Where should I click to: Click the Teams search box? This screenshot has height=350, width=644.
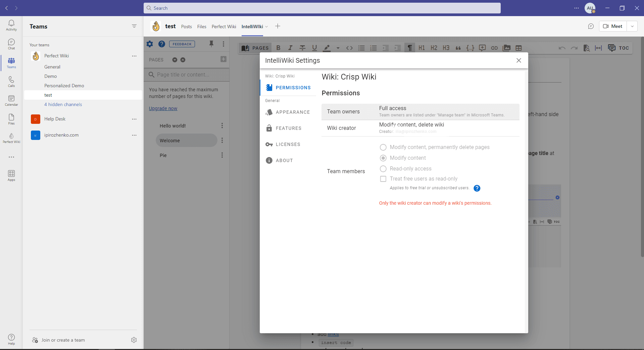click(x=322, y=8)
